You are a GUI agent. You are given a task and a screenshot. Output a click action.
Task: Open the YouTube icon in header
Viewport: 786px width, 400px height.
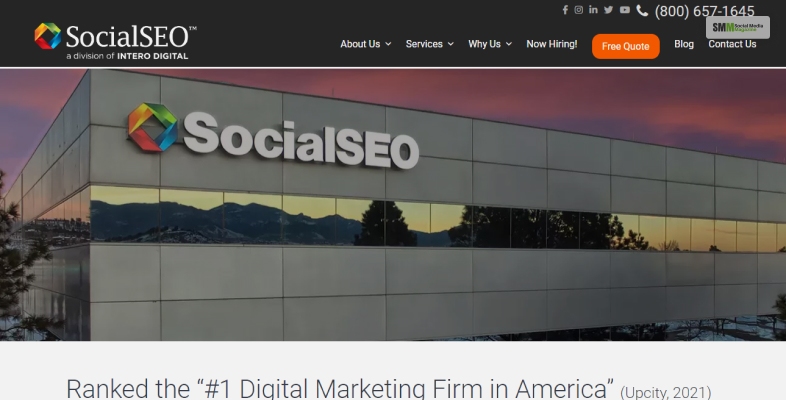pos(625,10)
